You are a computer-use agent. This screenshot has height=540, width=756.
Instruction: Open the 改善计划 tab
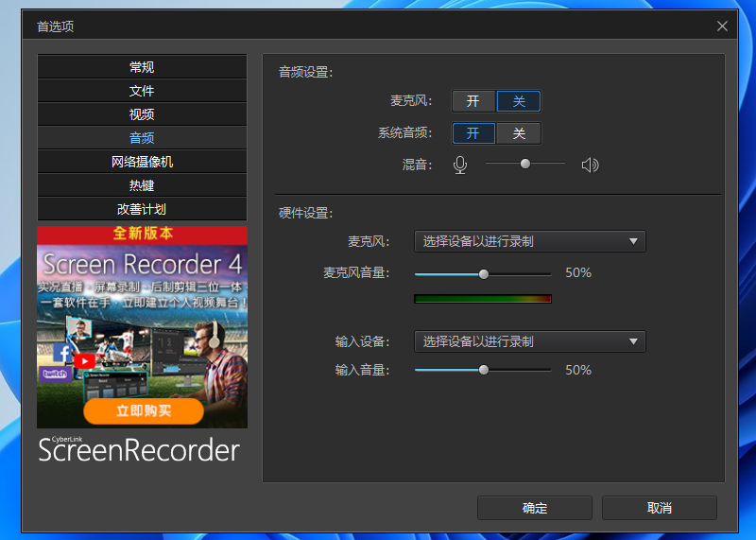[143, 209]
